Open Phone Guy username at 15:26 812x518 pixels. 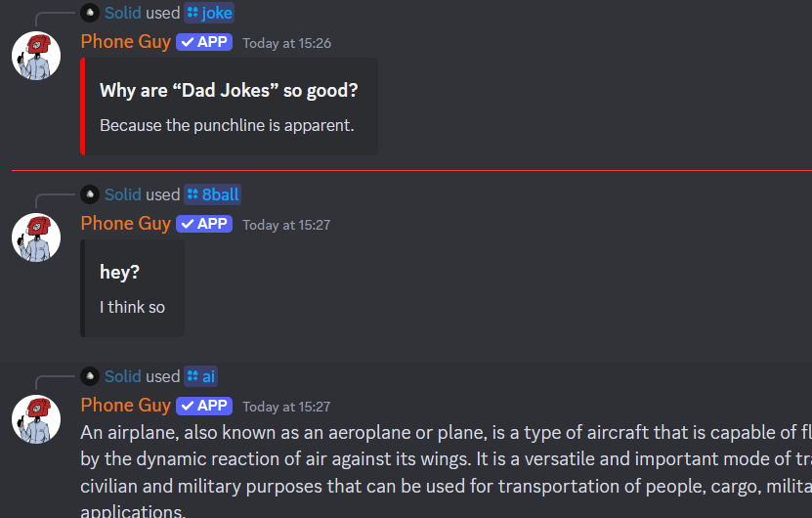click(126, 42)
